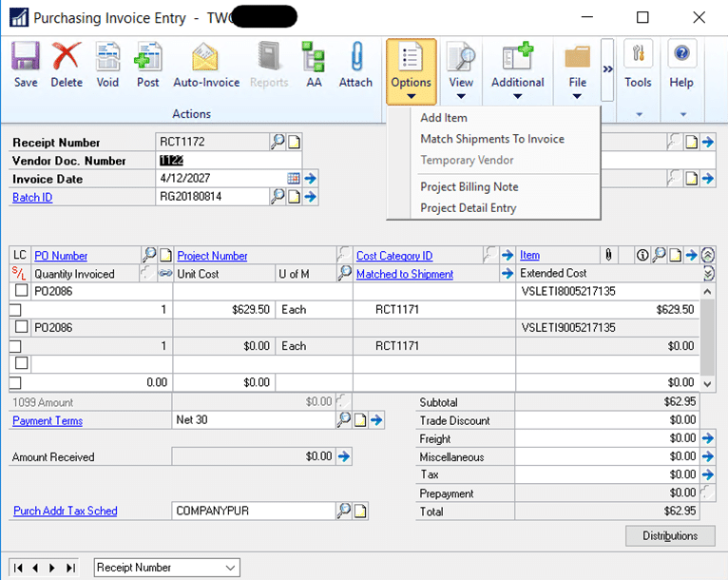Click Batch ID expansion arrow
This screenshot has height=580, width=728.
point(310,197)
